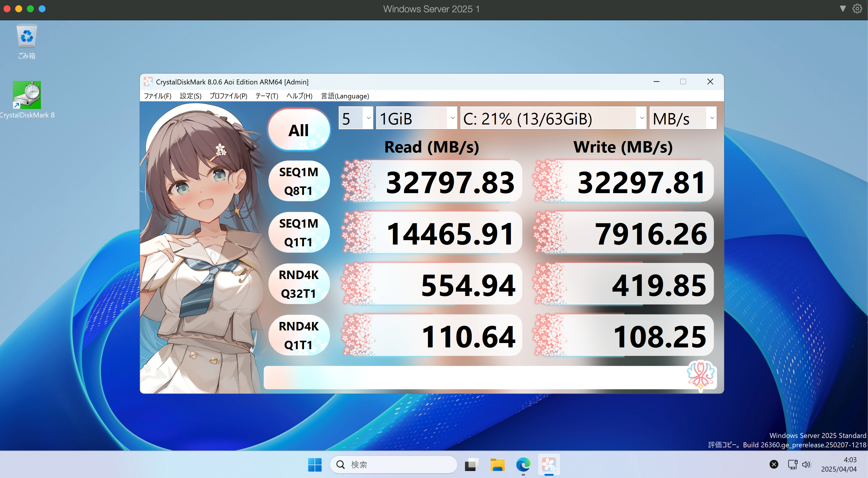Click the taskbar search field
Viewport: 868px width, 478px height.
(394, 465)
